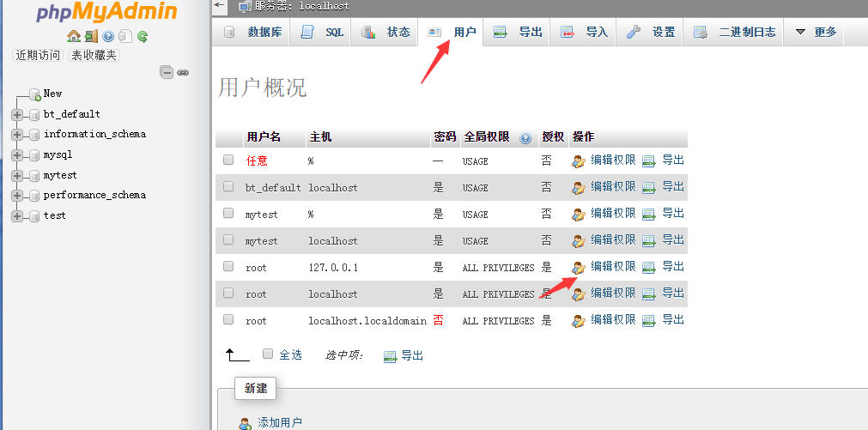Click edit privileges icon for 任意 user
The image size is (868, 430).
click(x=579, y=161)
